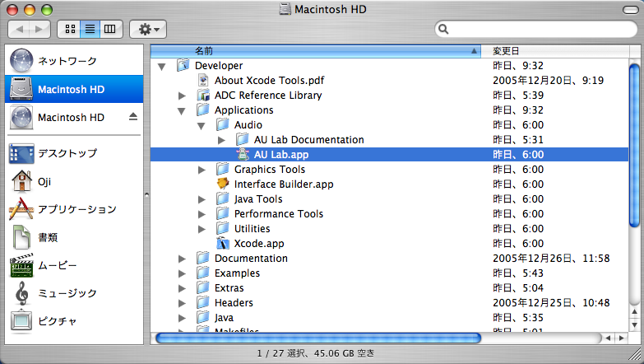Select the Java Tools folder icon
644x364 pixels.
(223, 198)
